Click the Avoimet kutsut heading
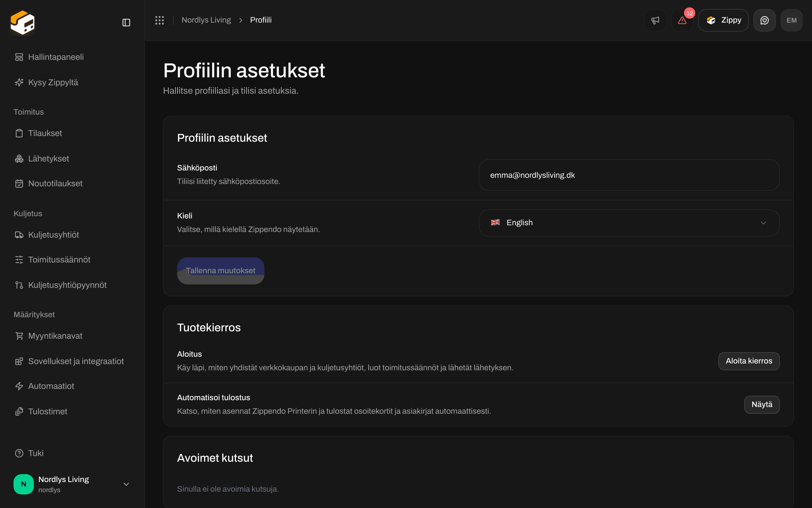This screenshot has width=812, height=508. tap(215, 458)
